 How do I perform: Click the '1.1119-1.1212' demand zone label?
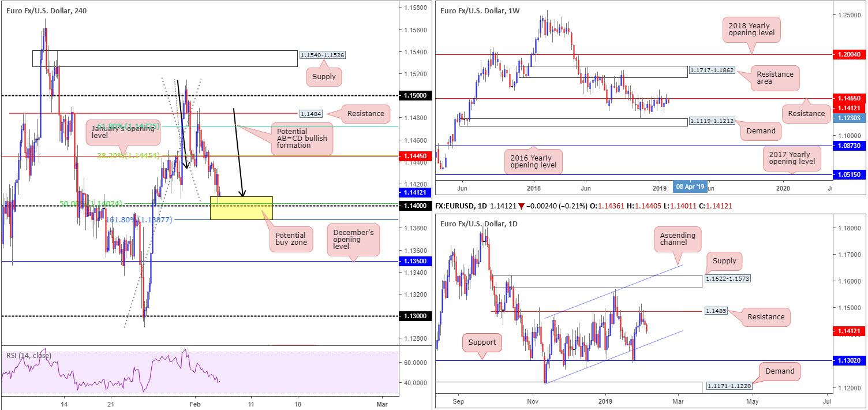(711, 122)
